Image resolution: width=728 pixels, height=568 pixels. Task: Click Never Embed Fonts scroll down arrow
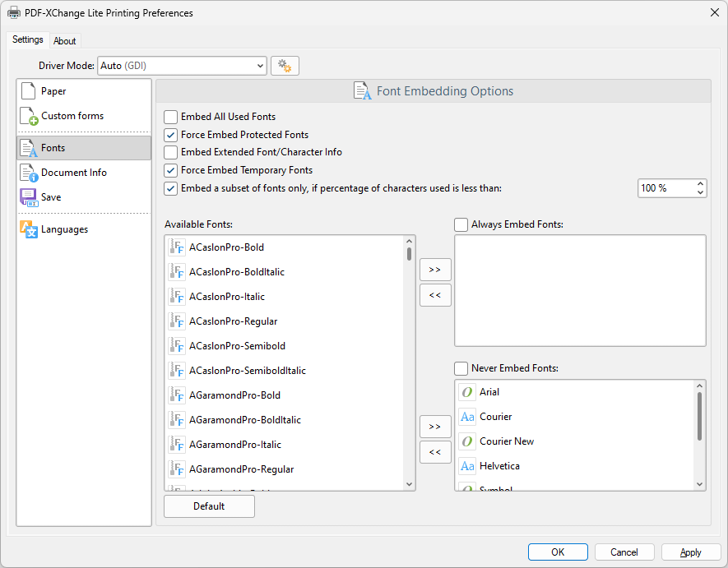point(699,484)
